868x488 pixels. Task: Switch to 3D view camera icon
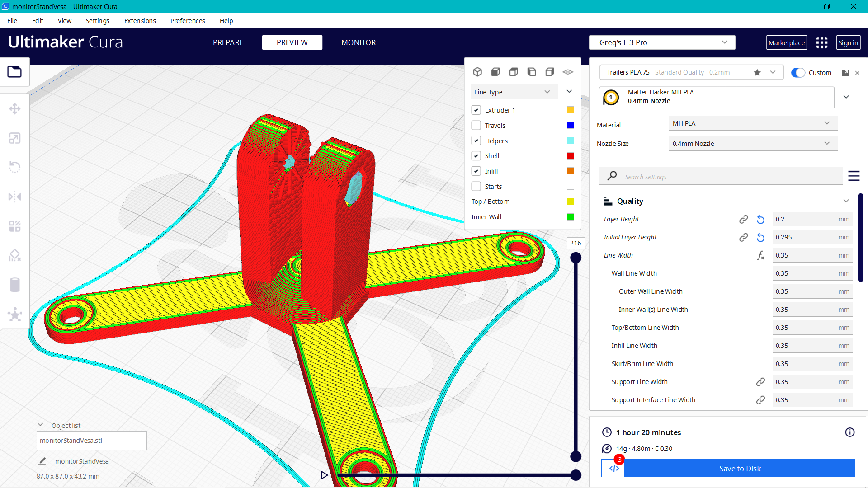tap(477, 72)
